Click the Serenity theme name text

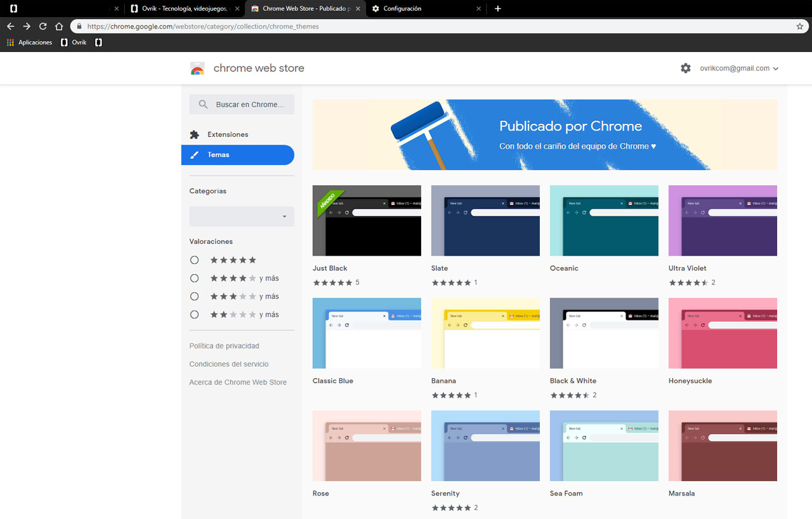tap(445, 494)
